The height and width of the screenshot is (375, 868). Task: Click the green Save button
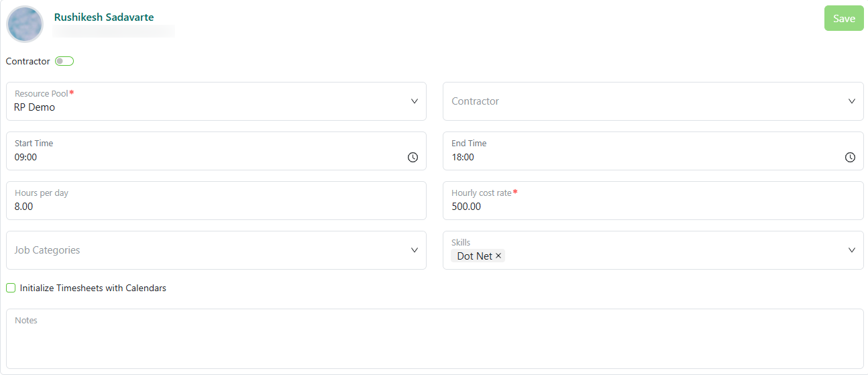844,18
